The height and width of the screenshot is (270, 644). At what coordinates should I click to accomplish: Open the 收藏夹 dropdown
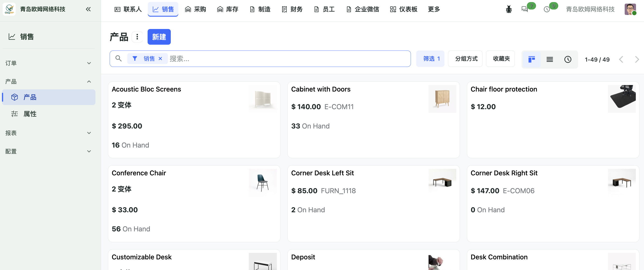coord(500,59)
